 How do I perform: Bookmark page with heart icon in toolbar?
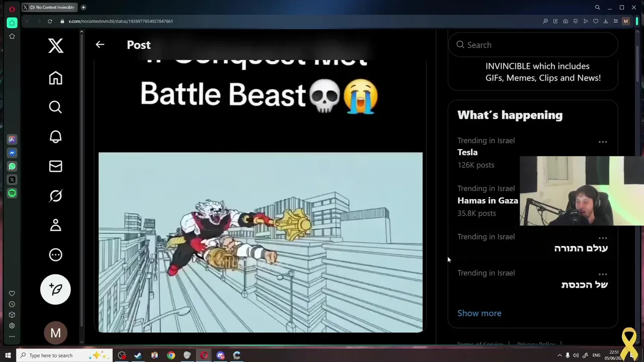pyautogui.click(x=596, y=21)
